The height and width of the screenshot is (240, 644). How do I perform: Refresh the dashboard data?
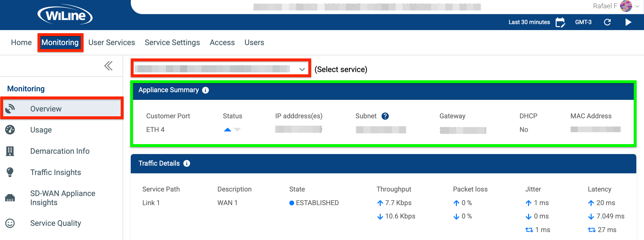(607, 22)
